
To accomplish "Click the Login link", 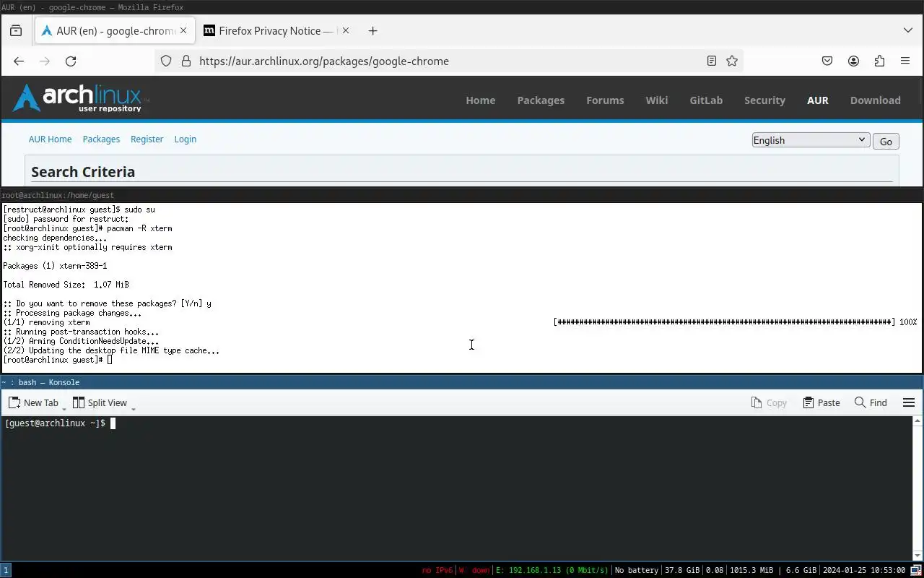I will point(185,139).
